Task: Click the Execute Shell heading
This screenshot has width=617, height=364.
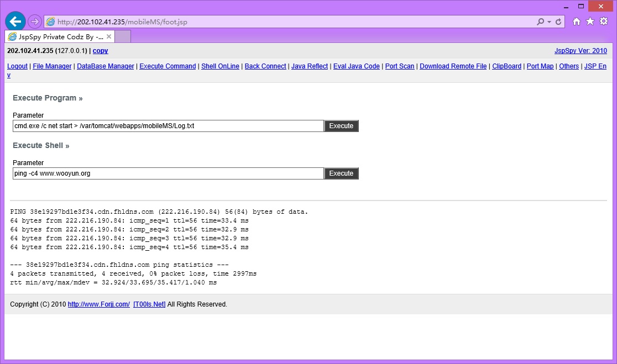Action: tap(41, 145)
